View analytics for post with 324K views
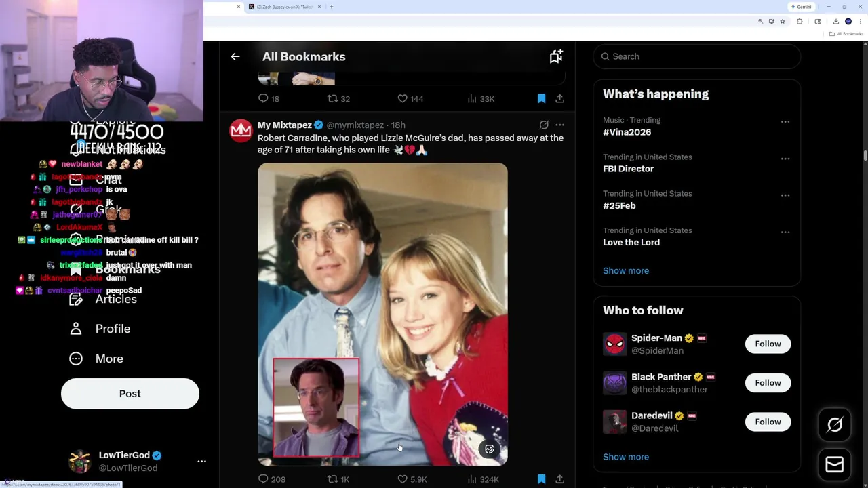Viewport: 868px width, 488px height. coord(483,479)
